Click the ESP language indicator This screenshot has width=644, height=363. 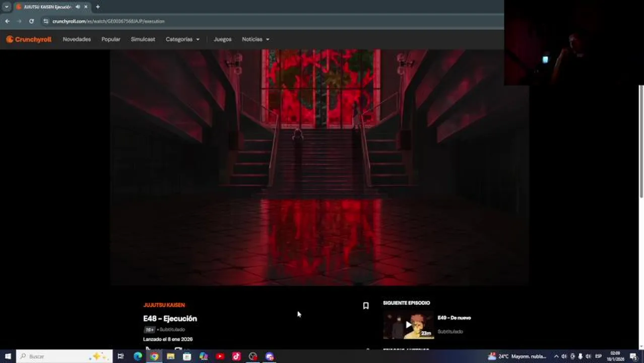(x=599, y=356)
